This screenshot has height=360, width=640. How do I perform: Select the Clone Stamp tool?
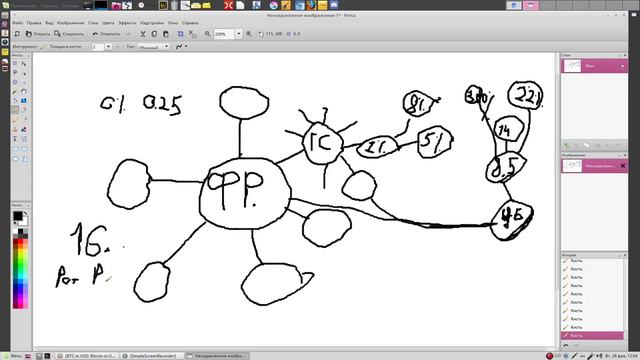(x=15, y=129)
